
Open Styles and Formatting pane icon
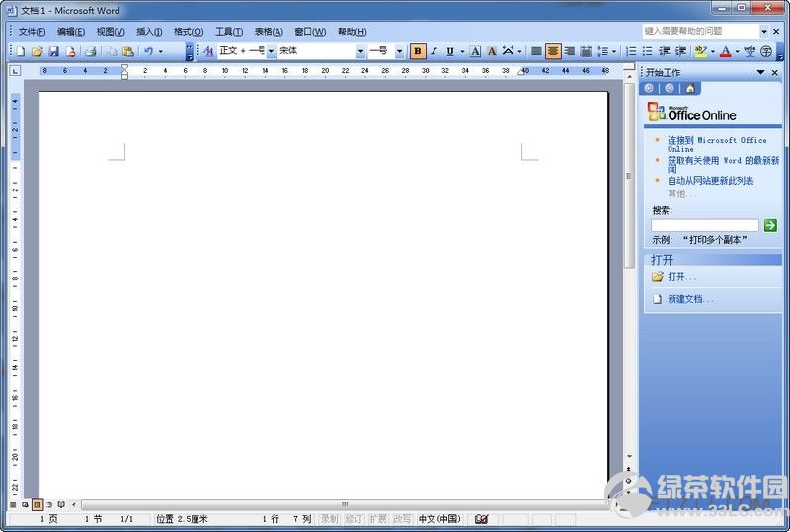pyautogui.click(x=208, y=51)
